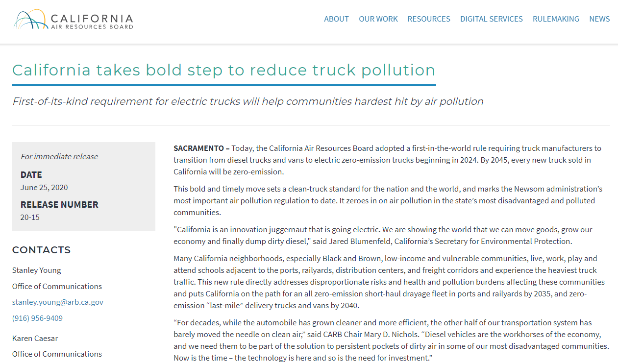This screenshot has width=618, height=364.
Task: Email Stanley Young via the stanley.young@arb.ca.gov link
Action: point(58,302)
